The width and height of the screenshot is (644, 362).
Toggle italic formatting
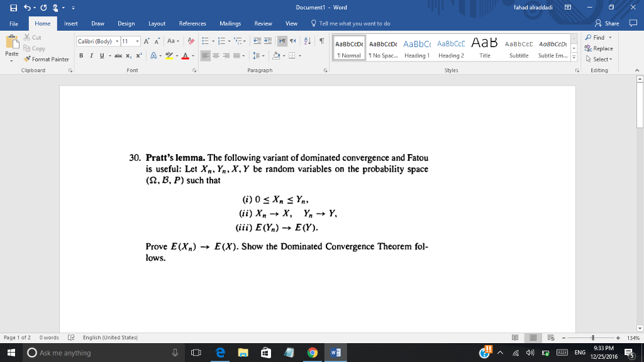tap(91, 55)
